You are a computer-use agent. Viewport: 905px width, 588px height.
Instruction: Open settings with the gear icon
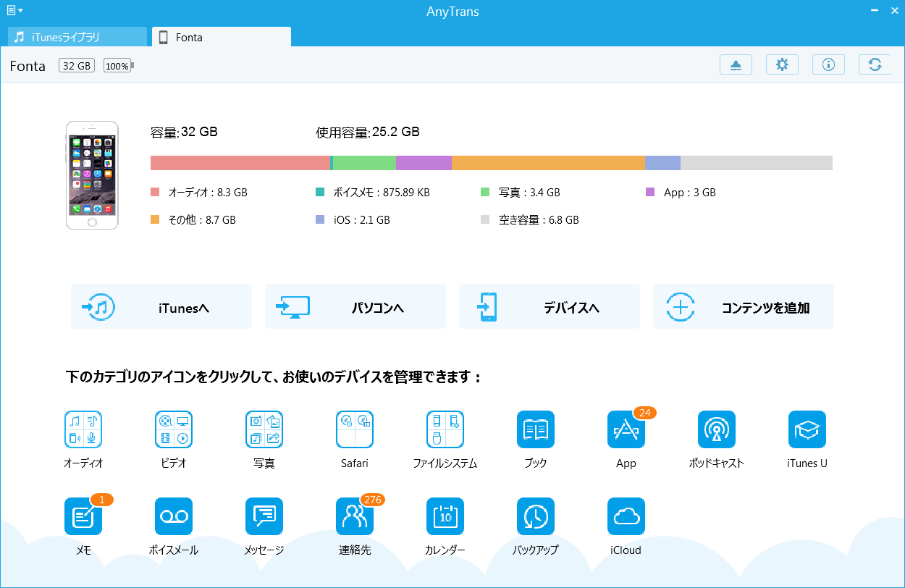pyautogui.click(x=782, y=64)
